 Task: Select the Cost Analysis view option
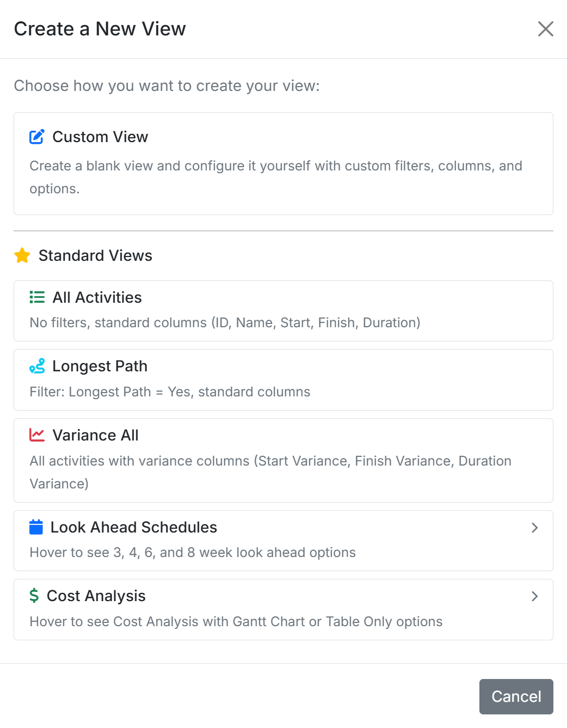point(283,609)
